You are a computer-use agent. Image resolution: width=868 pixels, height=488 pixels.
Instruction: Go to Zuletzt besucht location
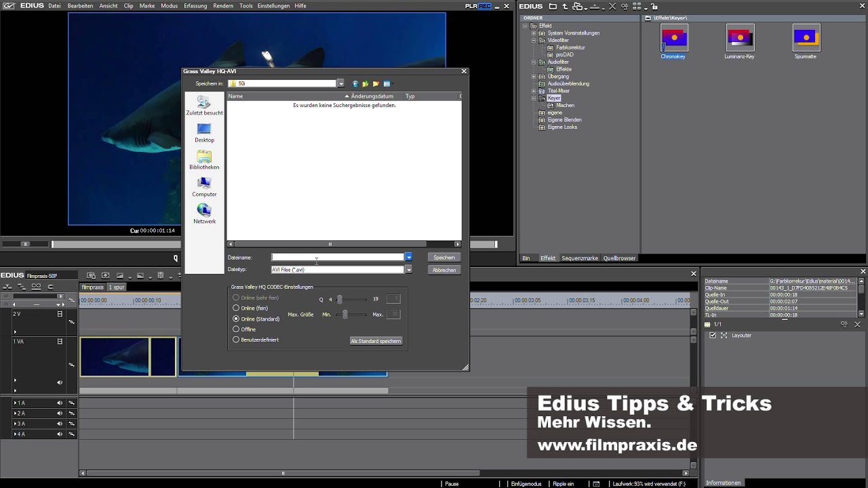click(204, 106)
